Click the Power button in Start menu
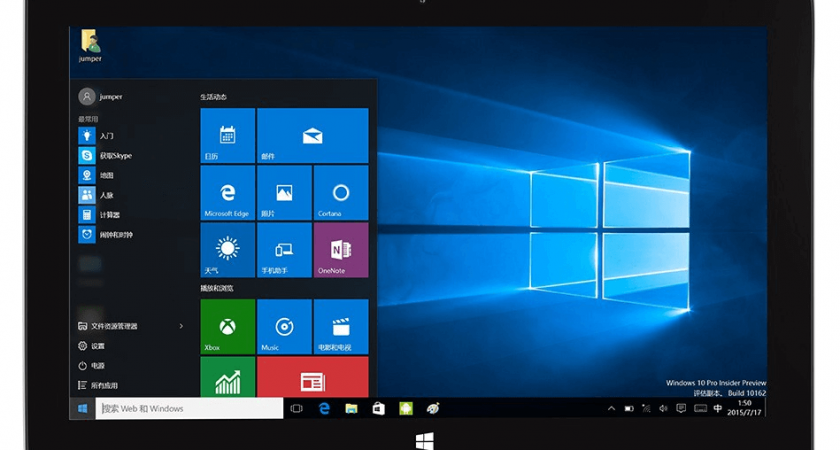This screenshot has width=840, height=450. (98, 365)
